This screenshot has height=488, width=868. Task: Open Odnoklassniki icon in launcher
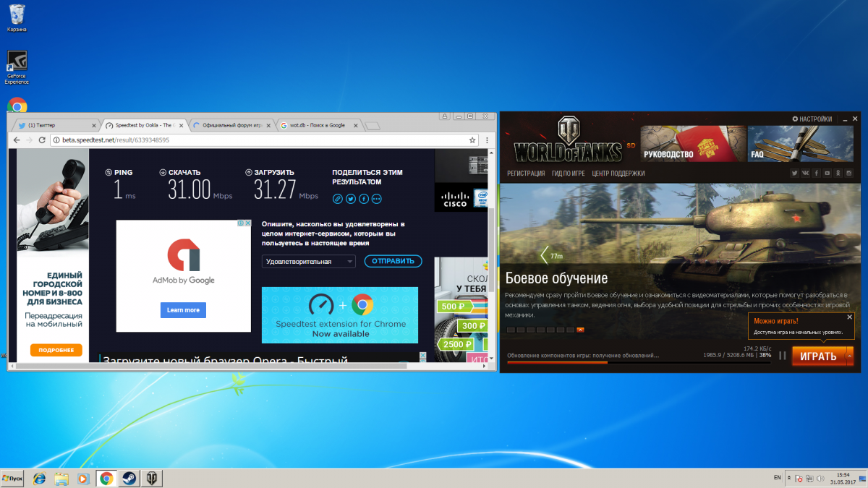click(x=838, y=173)
